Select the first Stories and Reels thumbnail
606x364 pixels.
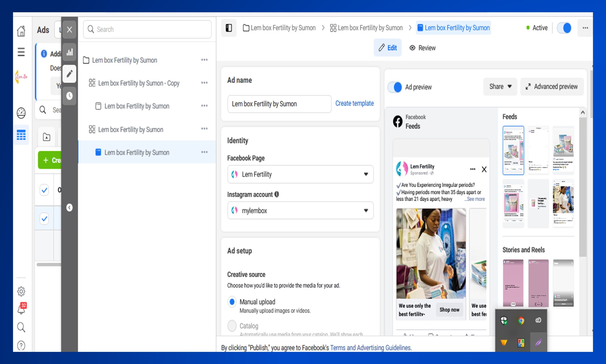point(513,283)
